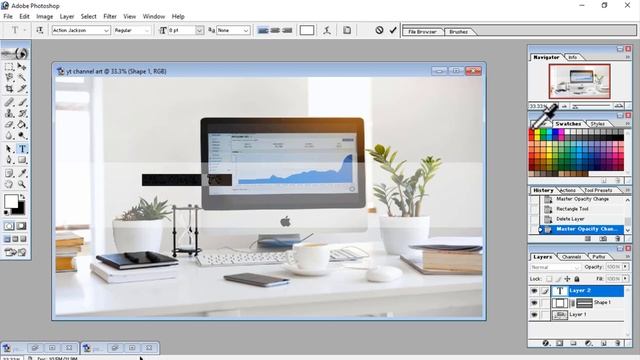Toggle lock transparent pixels checkbox

[549, 279]
